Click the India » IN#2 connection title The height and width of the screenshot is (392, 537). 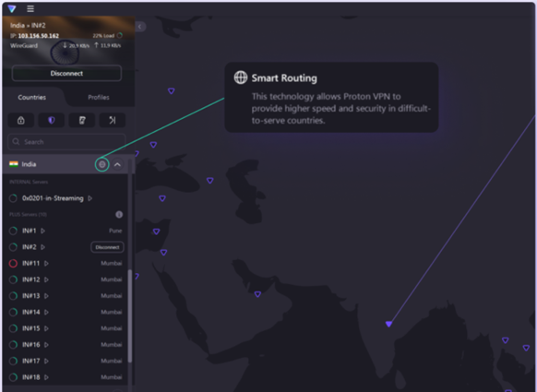pyautogui.click(x=28, y=25)
